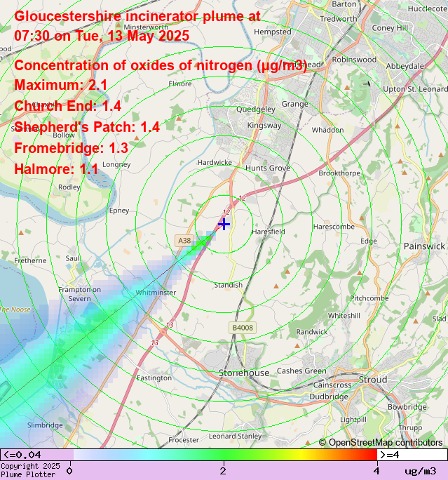
Task: Click the 'Epney' village label
Action: coord(119,211)
